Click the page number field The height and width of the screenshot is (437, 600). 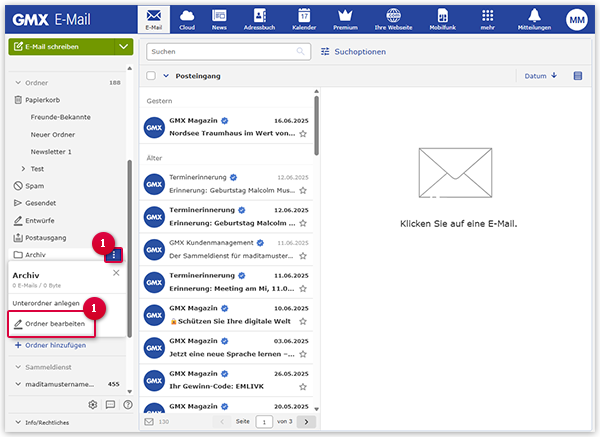click(264, 422)
